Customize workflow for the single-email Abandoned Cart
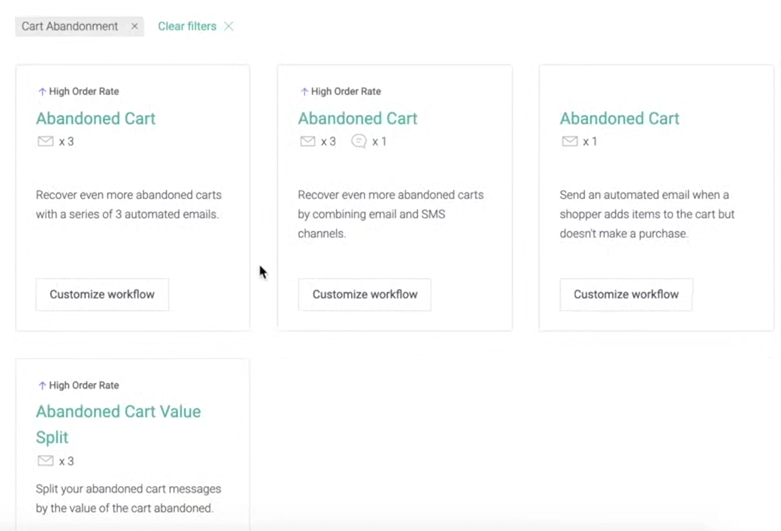 click(x=626, y=294)
